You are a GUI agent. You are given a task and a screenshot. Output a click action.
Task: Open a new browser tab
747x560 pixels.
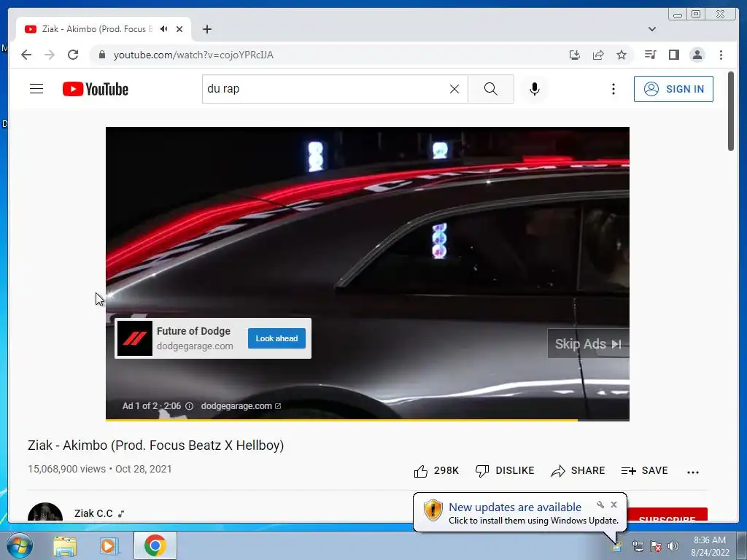tap(206, 29)
